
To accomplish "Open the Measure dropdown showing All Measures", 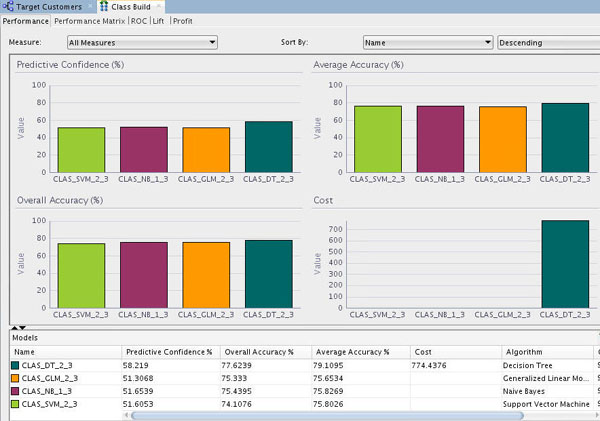I will pos(142,42).
